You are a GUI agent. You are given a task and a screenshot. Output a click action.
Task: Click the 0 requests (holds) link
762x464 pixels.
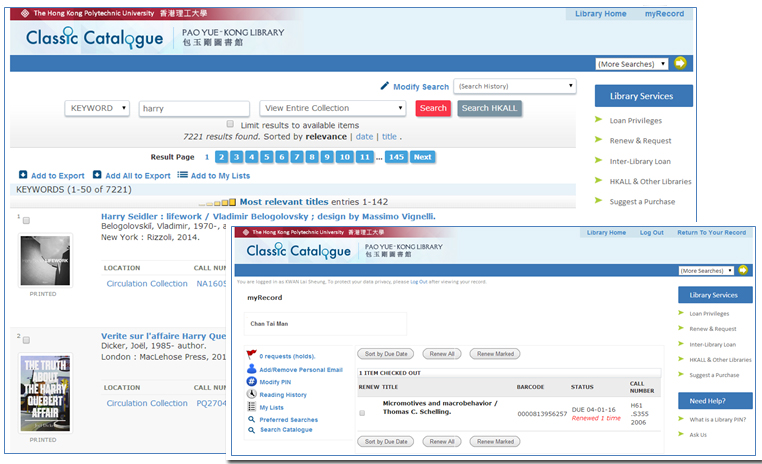[287, 356]
